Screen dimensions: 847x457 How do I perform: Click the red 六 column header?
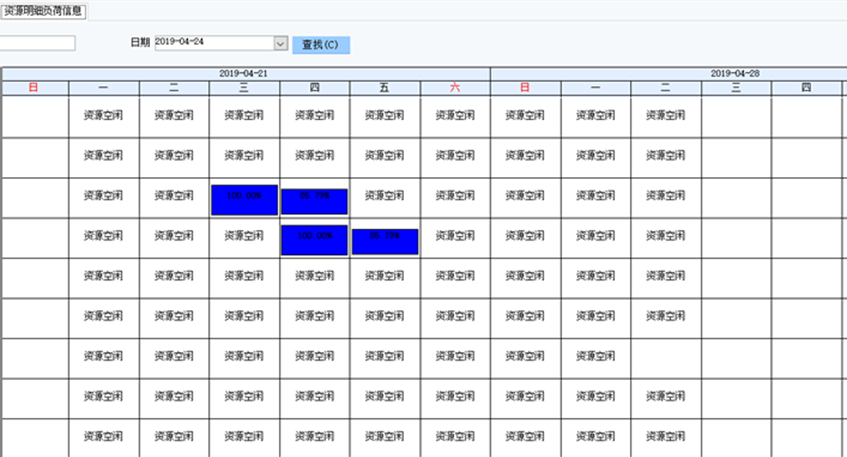[455, 88]
